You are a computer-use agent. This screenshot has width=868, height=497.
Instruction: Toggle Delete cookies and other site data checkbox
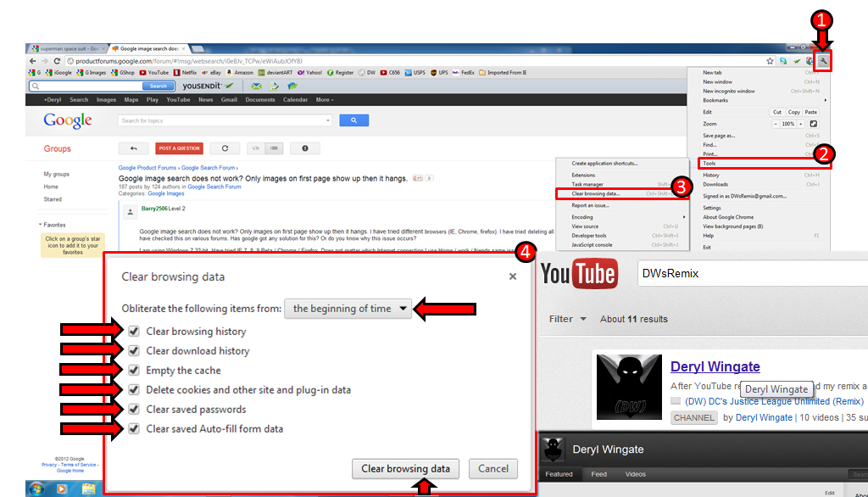pos(134,389)
